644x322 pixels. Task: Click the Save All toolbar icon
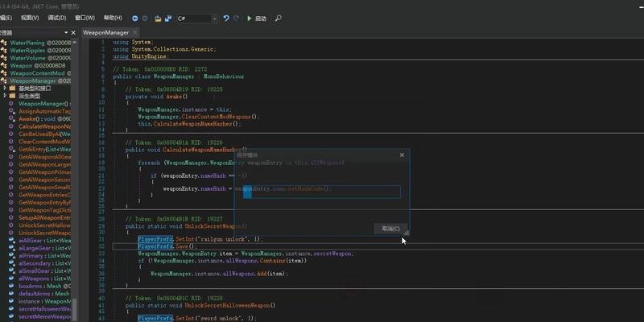tap(168, 19)
